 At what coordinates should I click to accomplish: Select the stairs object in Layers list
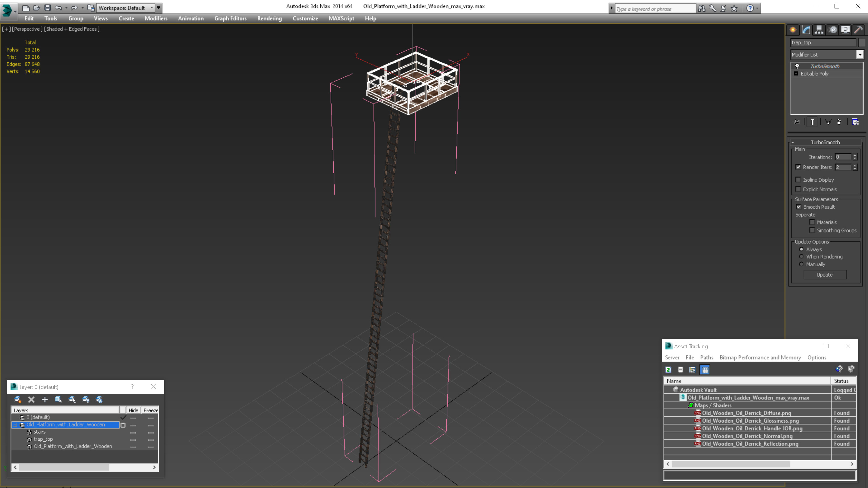[39, 432]
